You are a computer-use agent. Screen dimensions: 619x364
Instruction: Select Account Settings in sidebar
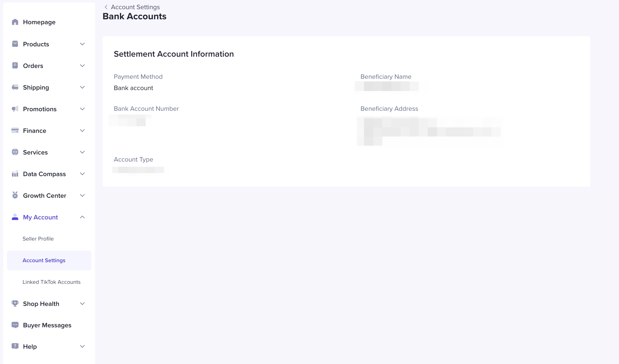(44, 260)
